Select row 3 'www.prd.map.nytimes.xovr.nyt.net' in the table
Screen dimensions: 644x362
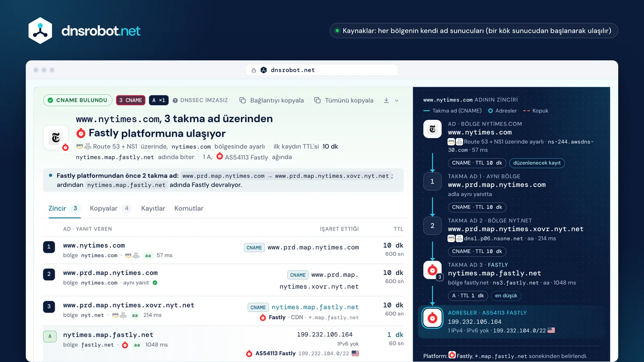(x=224, y=311)
